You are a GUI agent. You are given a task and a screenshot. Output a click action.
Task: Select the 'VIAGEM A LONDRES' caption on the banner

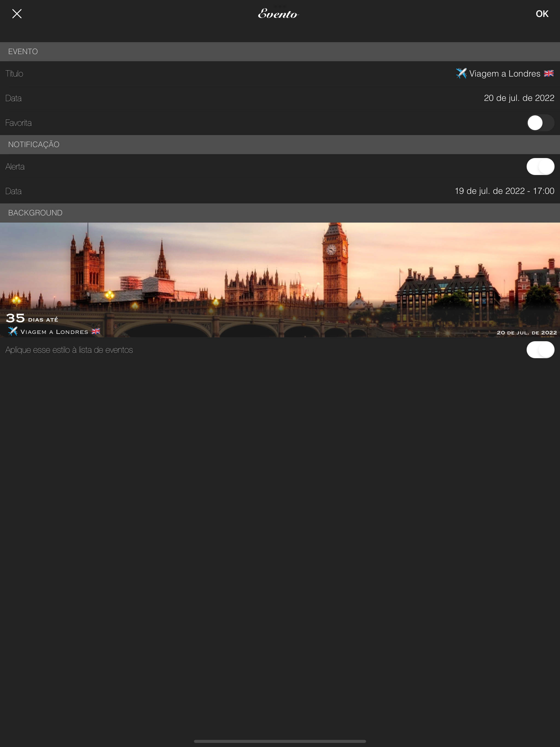pyautogui.click(x=54, y=332)
